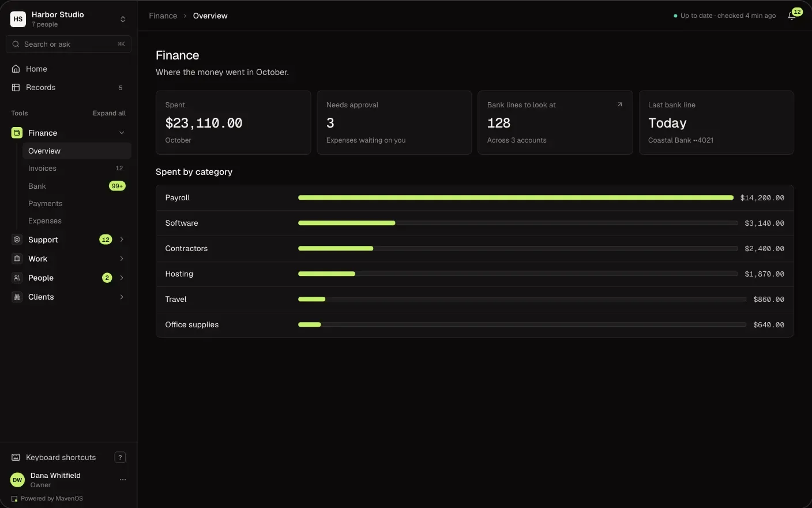812x508 pixels.
Task: Click the Keyboard shortcuts keyboard icon
Action: [16, 457]
